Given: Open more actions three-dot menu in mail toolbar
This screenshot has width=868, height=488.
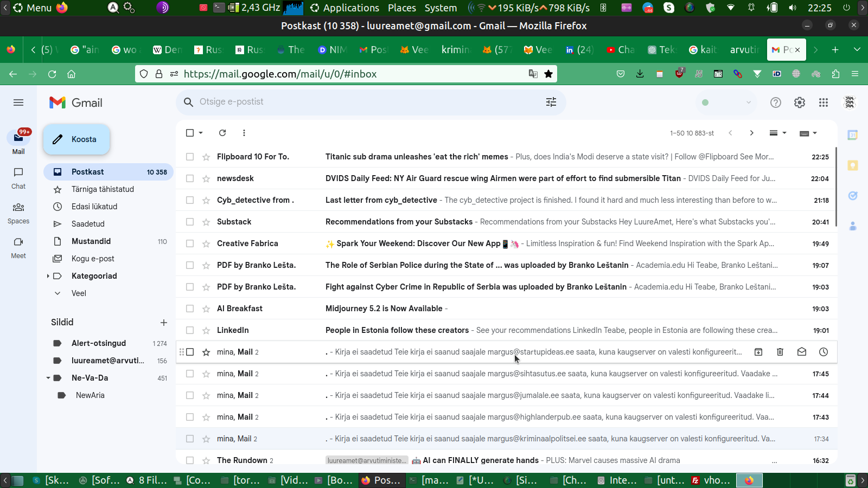Looking at the screenshot, I should [244, 133].
